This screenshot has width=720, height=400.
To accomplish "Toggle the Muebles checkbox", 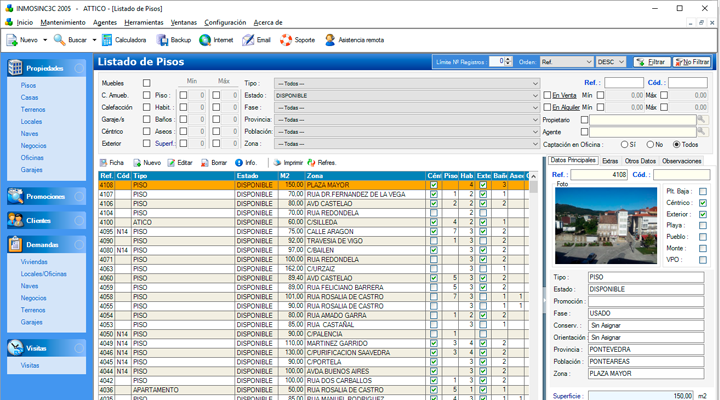I will click(x=146, y=83).
